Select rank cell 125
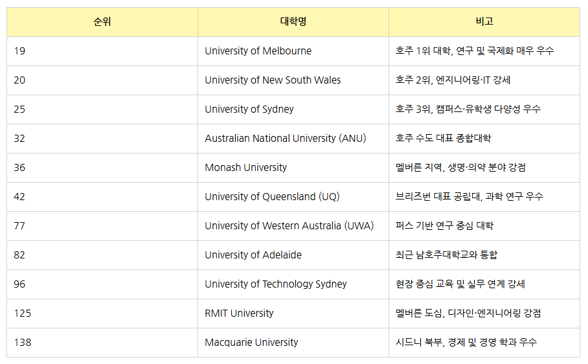Screen dimensions: 588x364 click(x=102, y=313)
